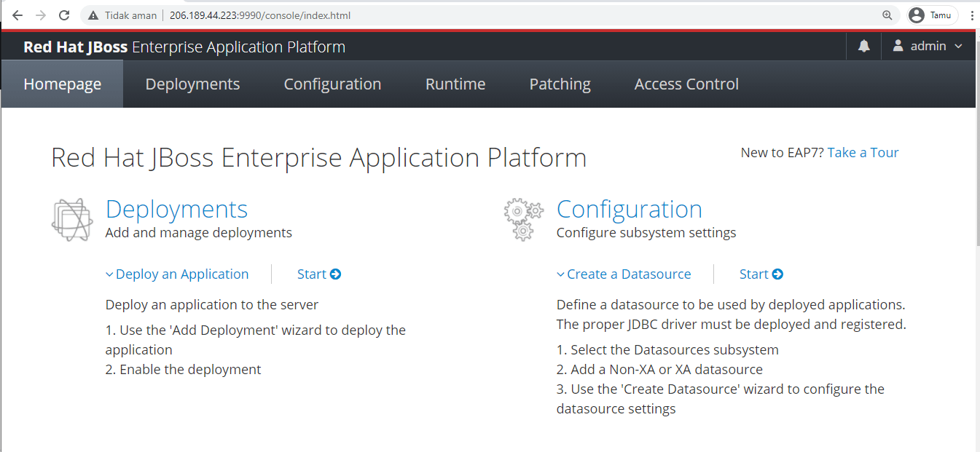Click the 'Configure subsystem settings' subtitle

point(646,233)
